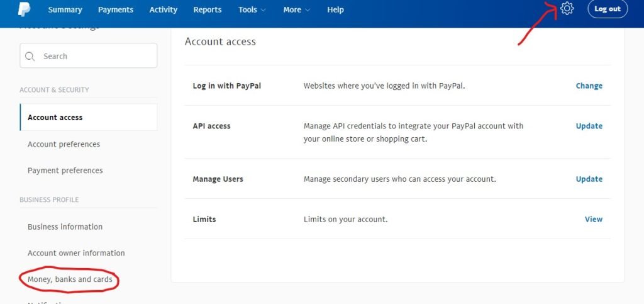Open the settings gear icon
The image size is (644, 304).
click(567, 9)
